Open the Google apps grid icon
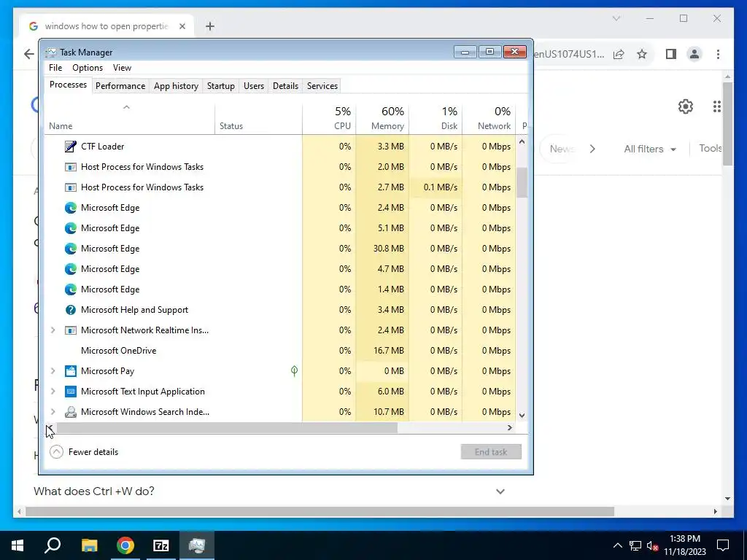Screen dimensions: 747x560 [717, 106]
